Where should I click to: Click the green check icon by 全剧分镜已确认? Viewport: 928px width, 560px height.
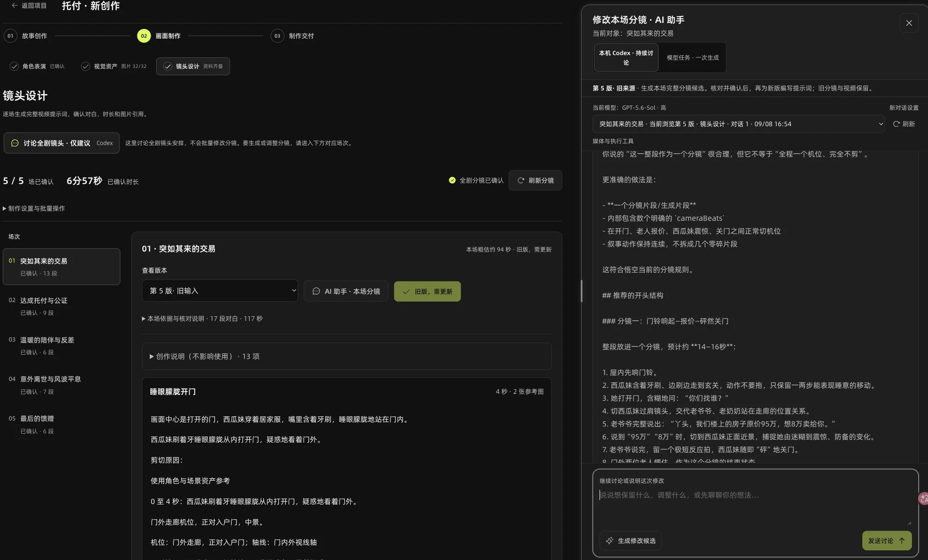(x=452, y=180)
